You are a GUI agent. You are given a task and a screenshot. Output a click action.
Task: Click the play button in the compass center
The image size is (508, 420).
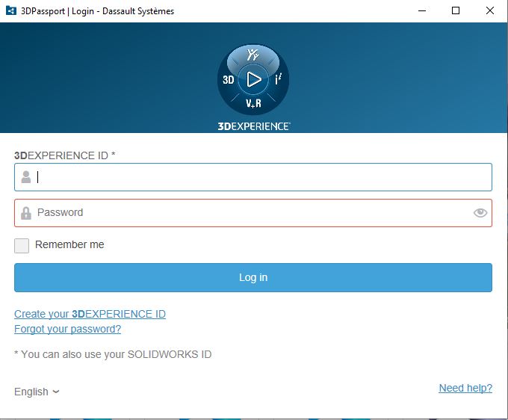pos(253,78)
